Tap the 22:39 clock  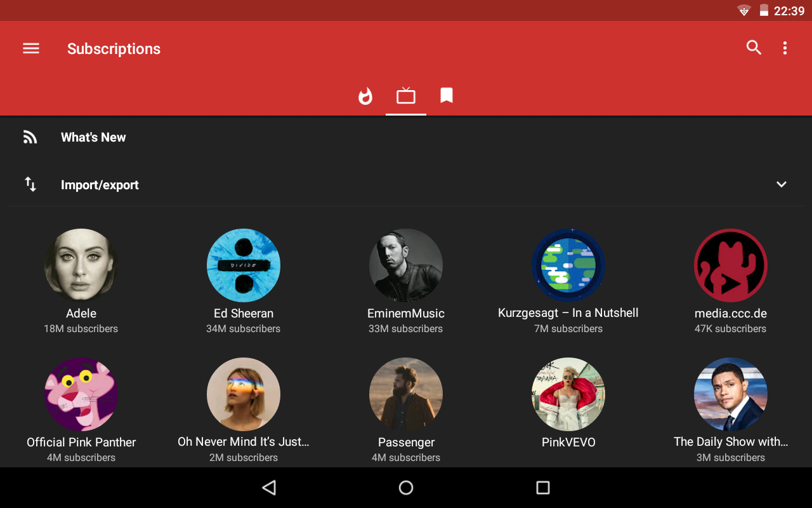[789, 11]
